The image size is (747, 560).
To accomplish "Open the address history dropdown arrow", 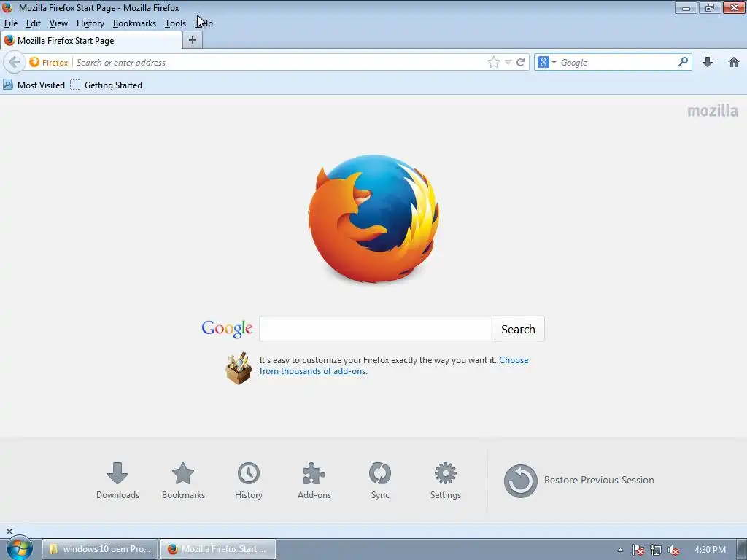I will [x=508, y=63].
